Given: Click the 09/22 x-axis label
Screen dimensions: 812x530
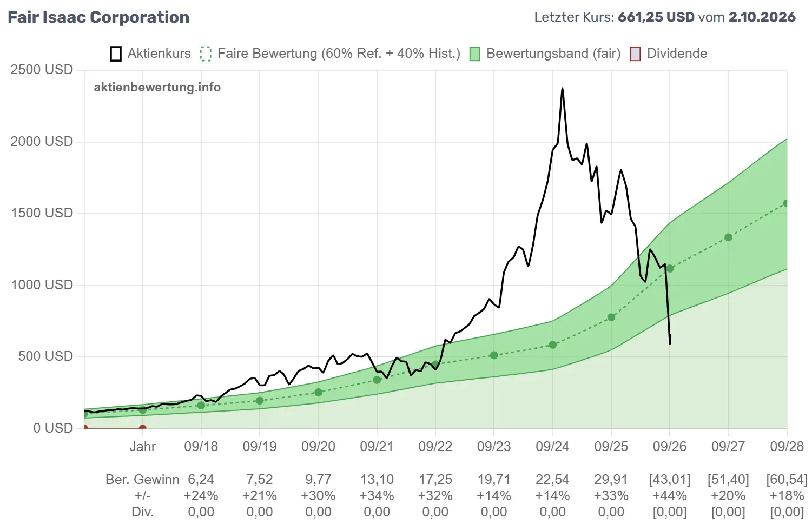Looking at the screenshot, I should pyautogui.click(x=435, y=447).
